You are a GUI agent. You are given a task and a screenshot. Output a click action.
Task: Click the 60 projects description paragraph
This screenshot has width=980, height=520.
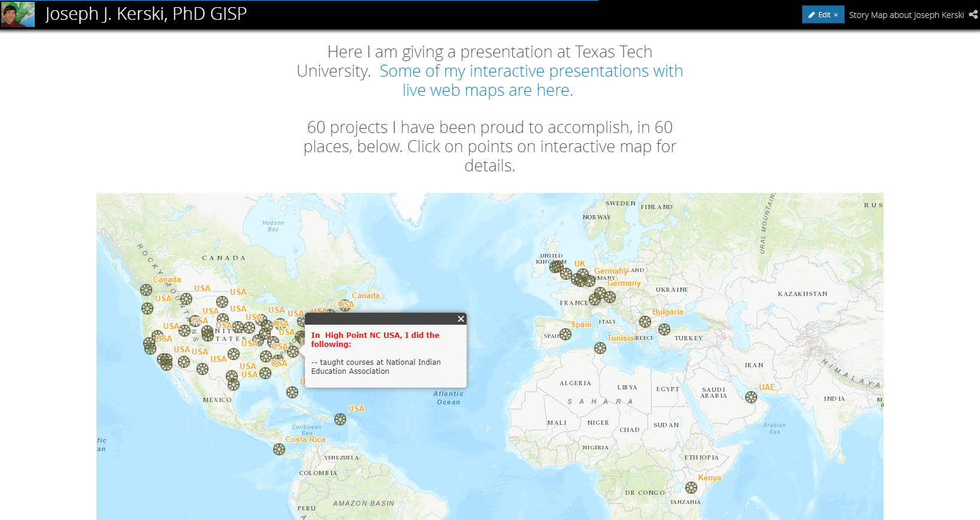tap(489, 146)
